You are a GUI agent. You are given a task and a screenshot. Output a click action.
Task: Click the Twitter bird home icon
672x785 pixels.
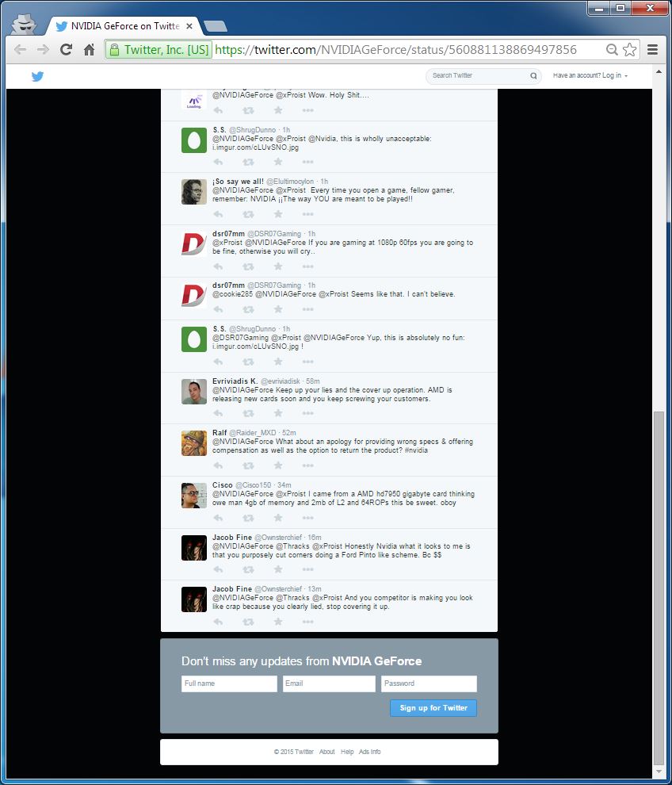pos(37,76)
